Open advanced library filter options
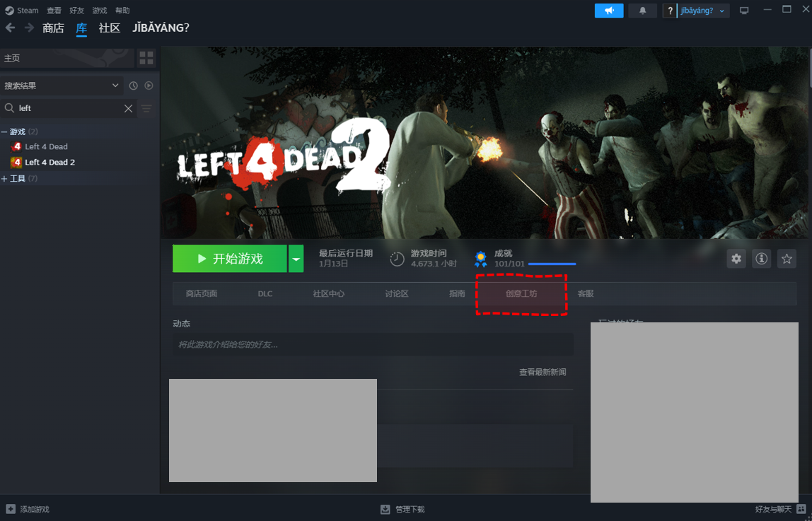This screenshot has height=521, width=812. 147,108
